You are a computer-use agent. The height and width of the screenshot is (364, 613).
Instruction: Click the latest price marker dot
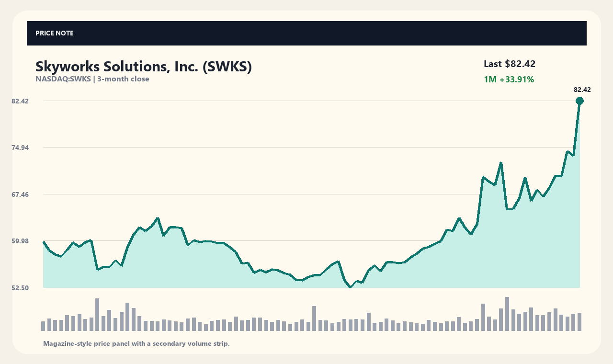coord(579,101)
